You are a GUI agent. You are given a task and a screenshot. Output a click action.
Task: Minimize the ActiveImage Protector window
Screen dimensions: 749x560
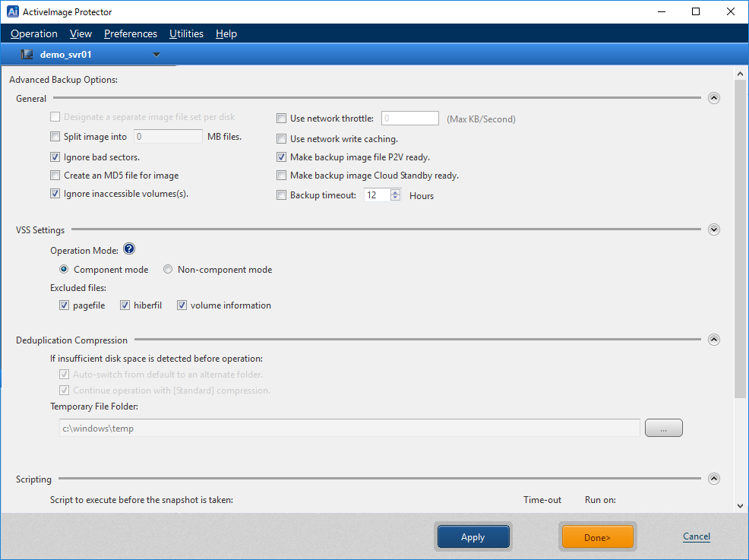(x=662, y=11)
